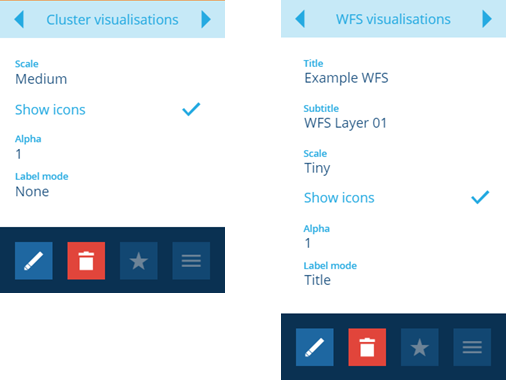Screen dimensions: 506x380
Task: Open the hamburger menu in the Cluster toolbar
Action: pos(191,261)
